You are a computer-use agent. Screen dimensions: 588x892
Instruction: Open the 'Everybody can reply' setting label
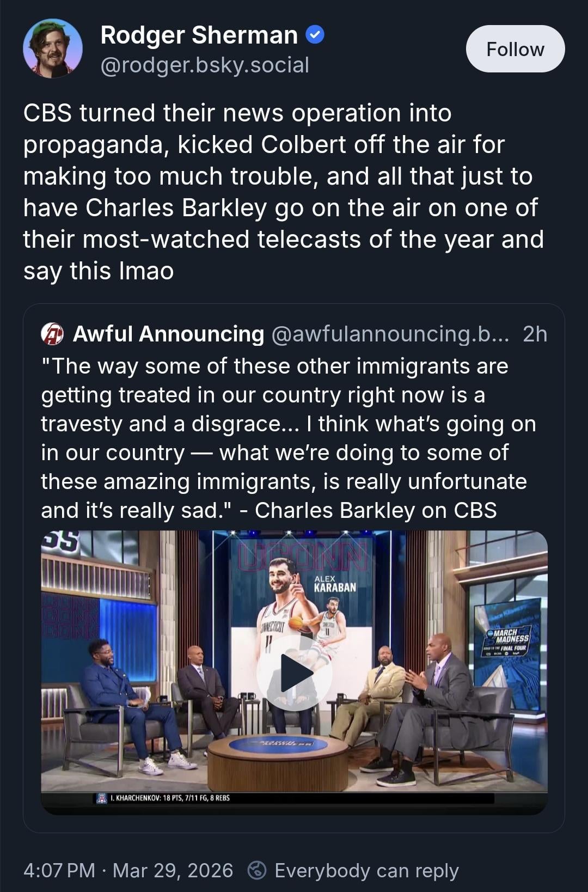(366, 870)
